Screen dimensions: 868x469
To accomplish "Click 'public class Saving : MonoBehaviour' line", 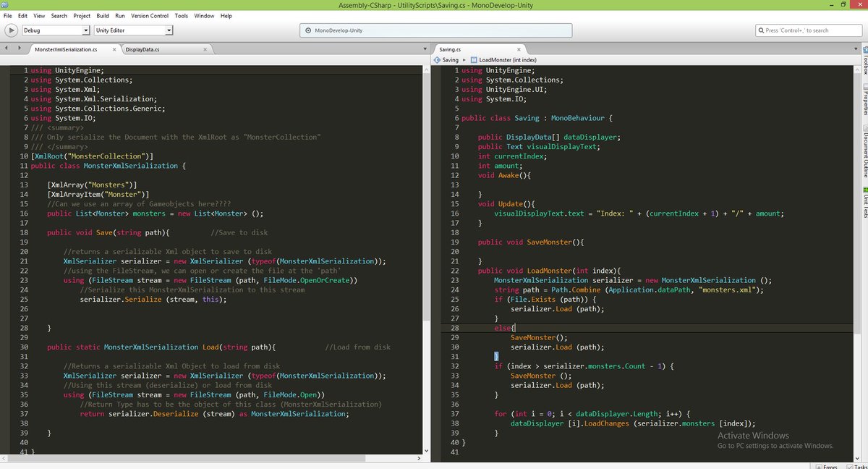I will pyautogui.click(x=537, y=118).
